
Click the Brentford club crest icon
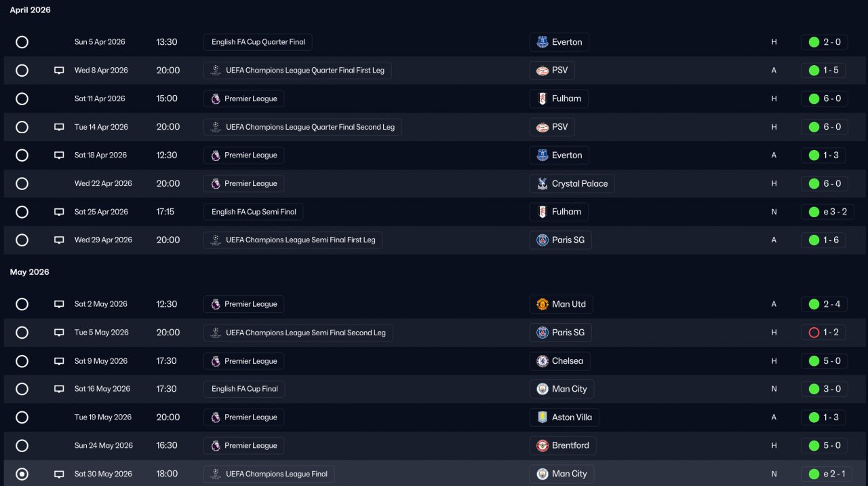[x=542, y=446]
